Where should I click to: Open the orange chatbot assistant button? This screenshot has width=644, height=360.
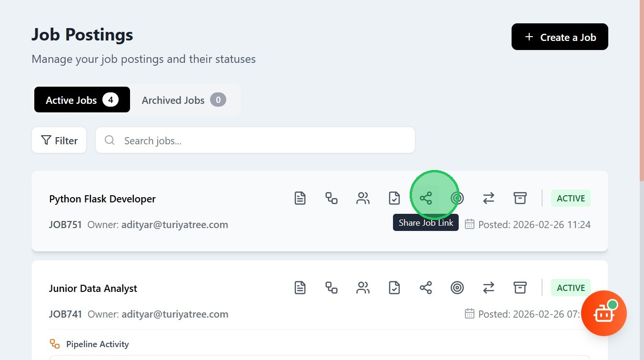point(604,313)
